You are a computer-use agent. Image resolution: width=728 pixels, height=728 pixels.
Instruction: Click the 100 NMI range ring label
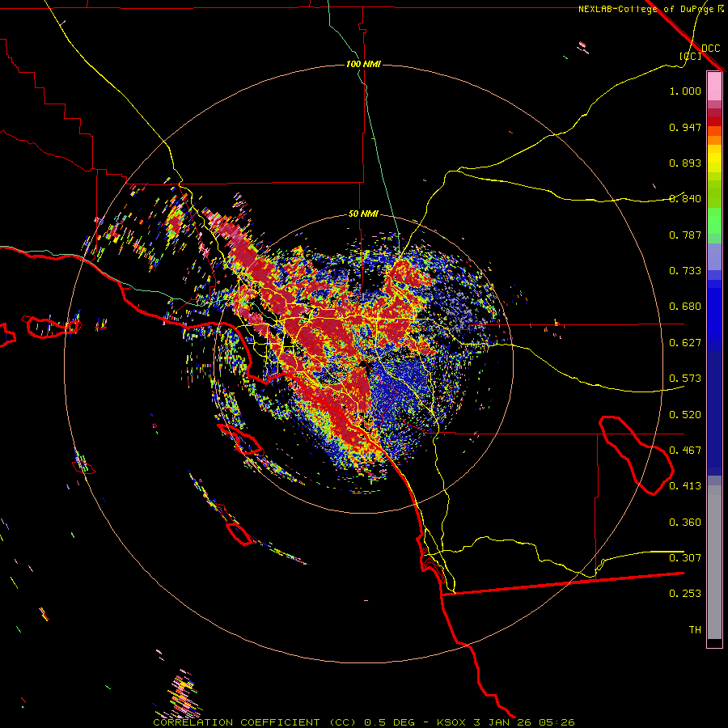pos(363,64)
